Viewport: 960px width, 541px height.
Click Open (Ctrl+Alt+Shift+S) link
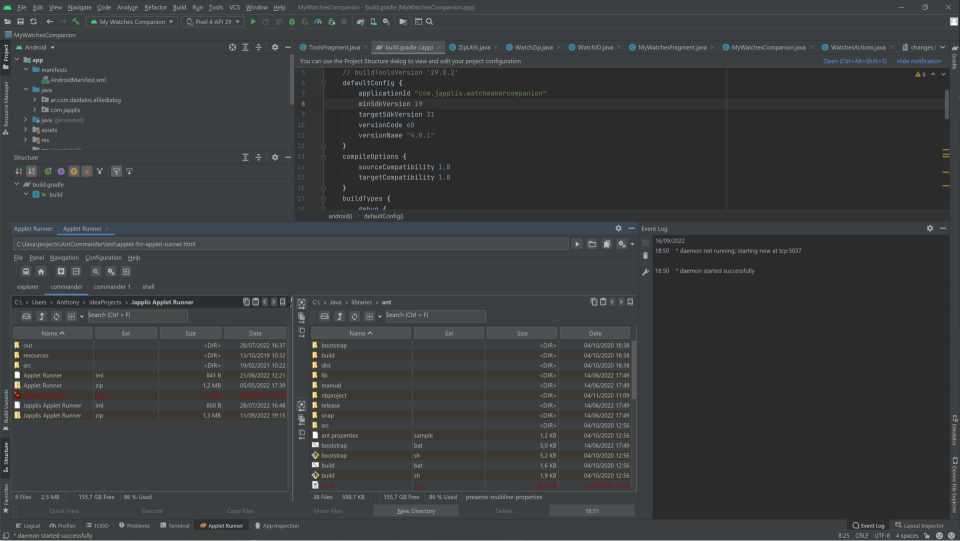pyautogui.click(x=855, y=61)
